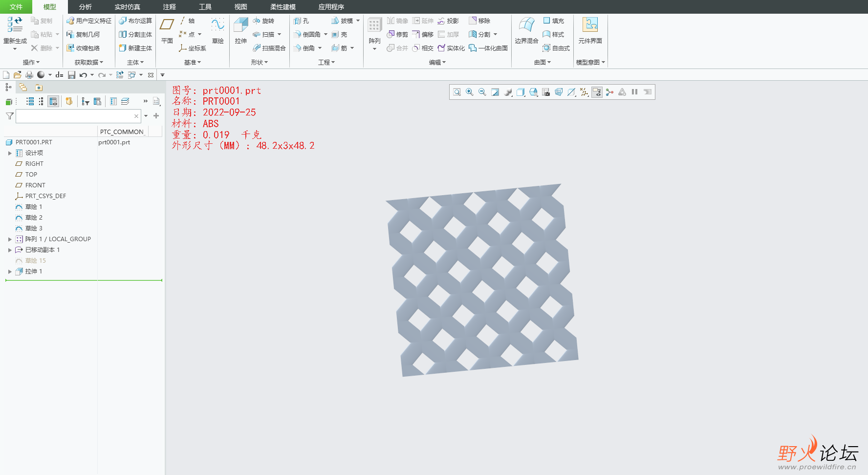Click the Print icon in quick access toolbar
868x475 pixels.
pyautogui.click(x=29, y=75)
